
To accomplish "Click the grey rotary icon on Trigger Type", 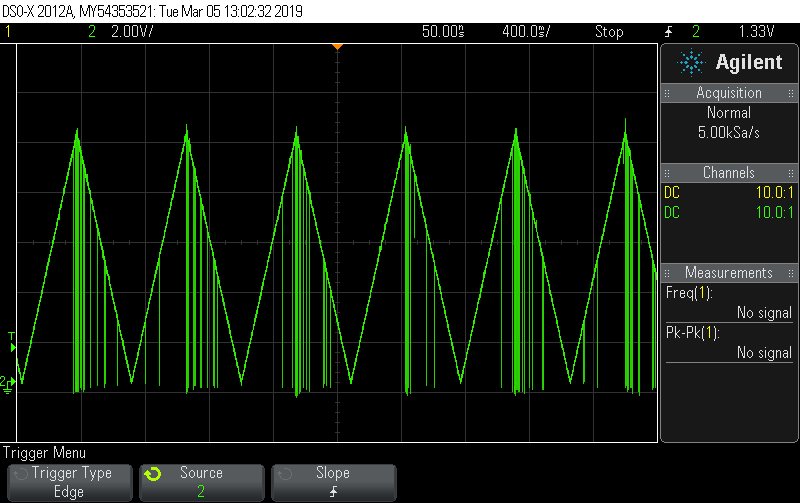I will (x=20, y=474).
